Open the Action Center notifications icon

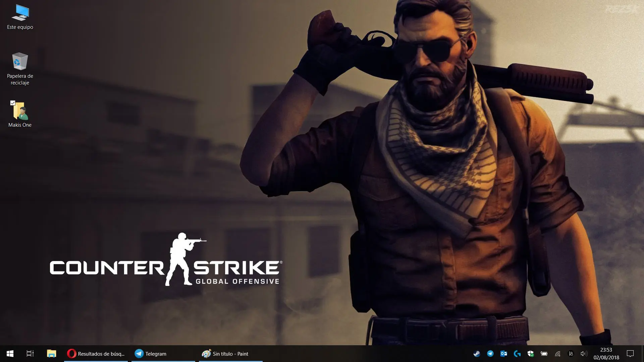pyautogui.click(x=630, y=354)
